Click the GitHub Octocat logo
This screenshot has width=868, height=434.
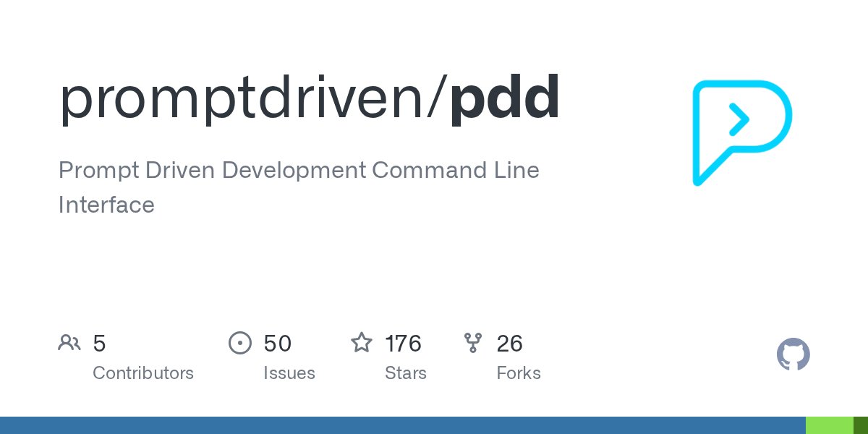click(793, 355)
